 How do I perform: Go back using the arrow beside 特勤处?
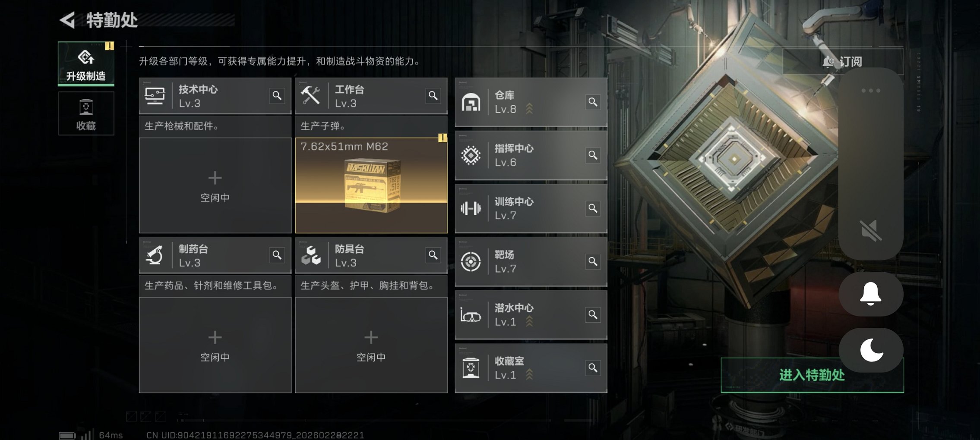[68, 20]
